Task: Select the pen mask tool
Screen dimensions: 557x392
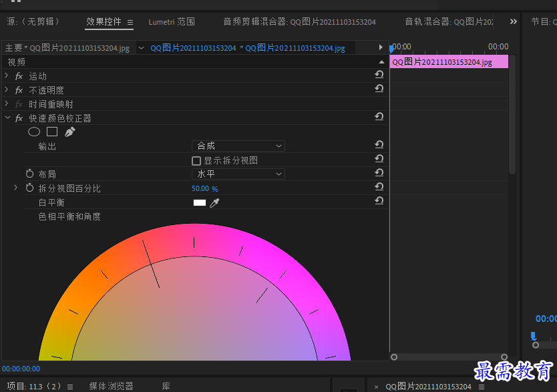Action: point(69,132)
